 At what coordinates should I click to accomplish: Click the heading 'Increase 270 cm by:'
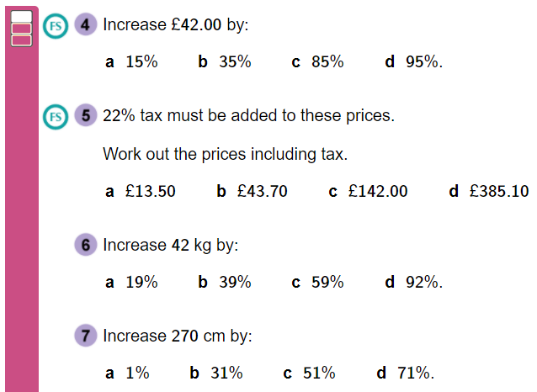click(178, 336)
